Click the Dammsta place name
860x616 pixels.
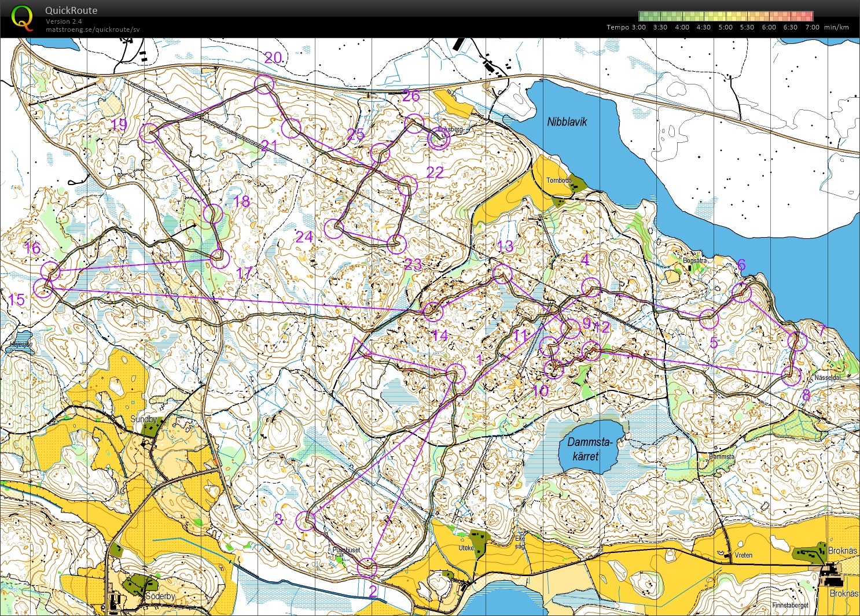click(722, 456)
